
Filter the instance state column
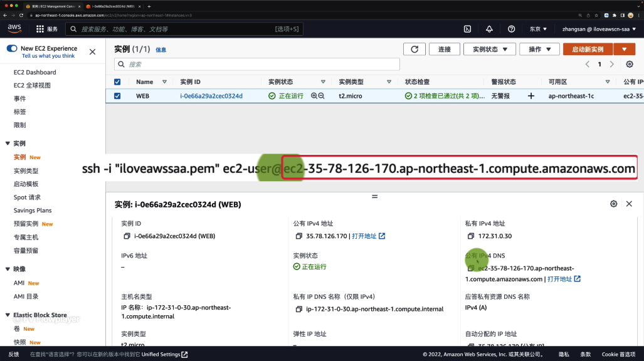(x=323, y=82)
